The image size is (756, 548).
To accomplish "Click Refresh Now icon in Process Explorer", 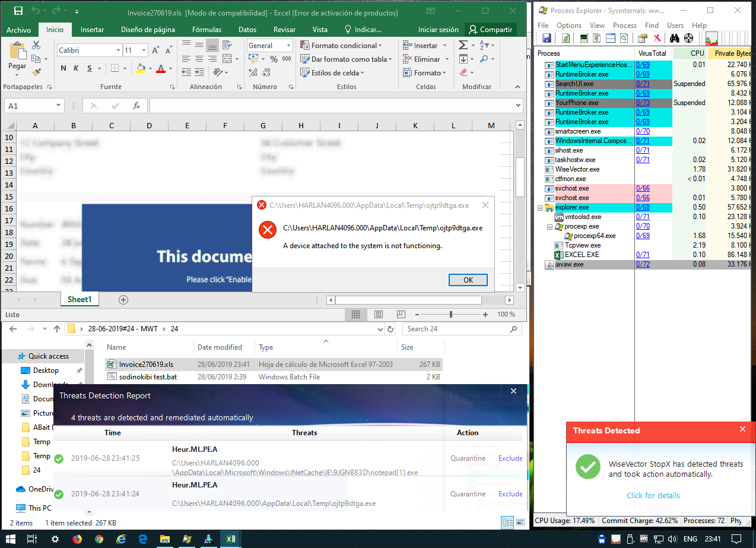I will click(566, 38).
